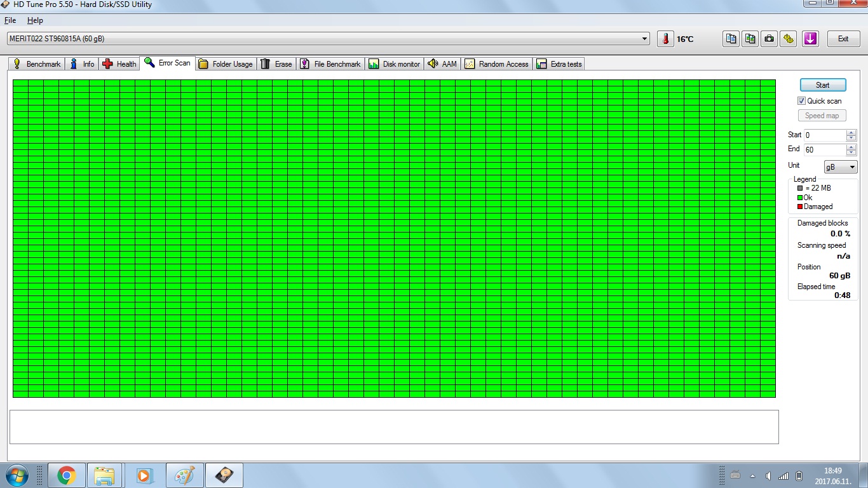Open the Windows Start orb

click(x=16, y=475)
